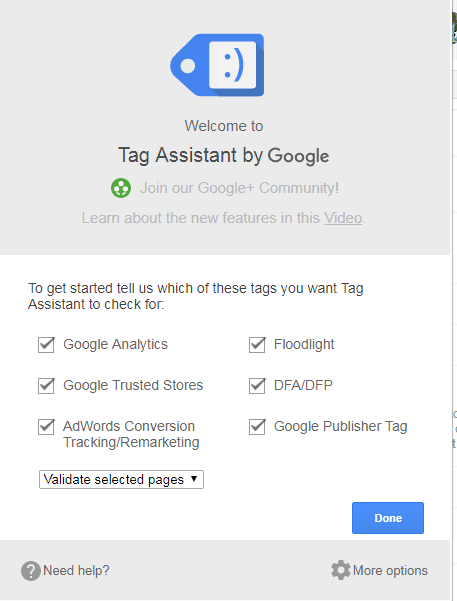Screen dimensions: 457x601
Task: Click the blue Done button
Action: [388, 518]
